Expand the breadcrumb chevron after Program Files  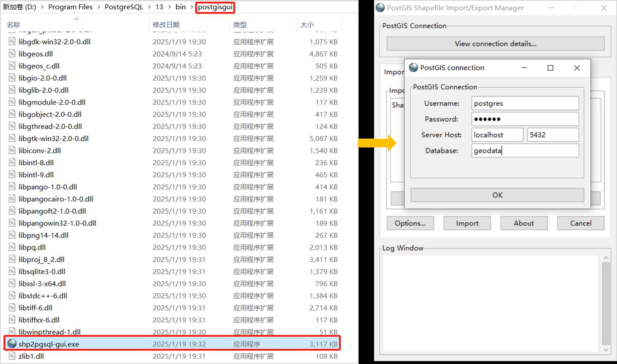98,7
